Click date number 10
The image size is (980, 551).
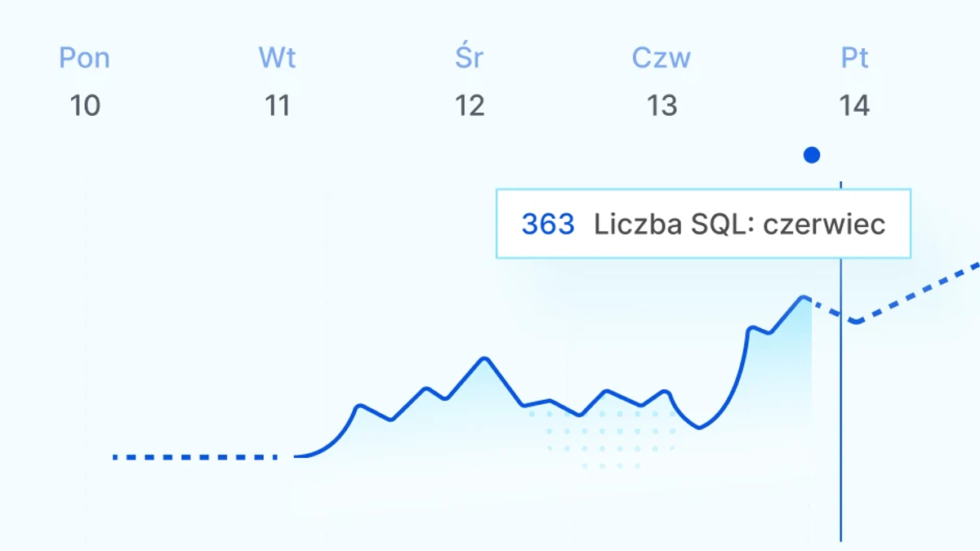point(85,106)
